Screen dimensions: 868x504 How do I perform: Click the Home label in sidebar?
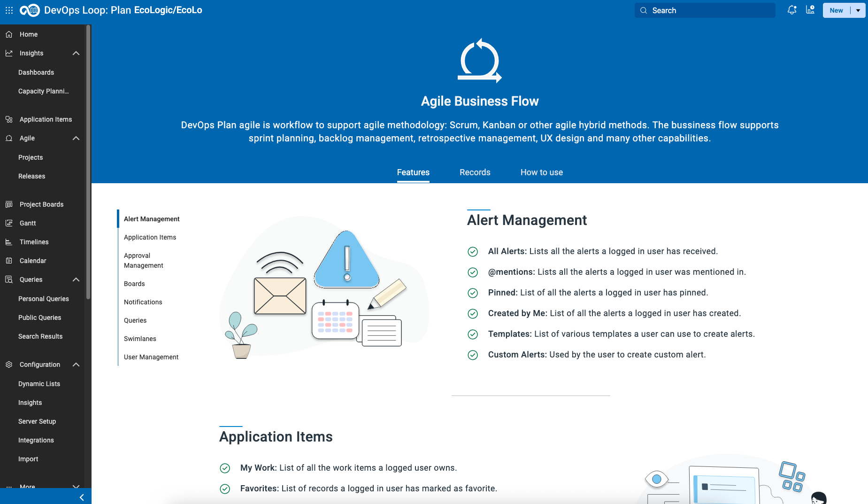coord(29,34)
